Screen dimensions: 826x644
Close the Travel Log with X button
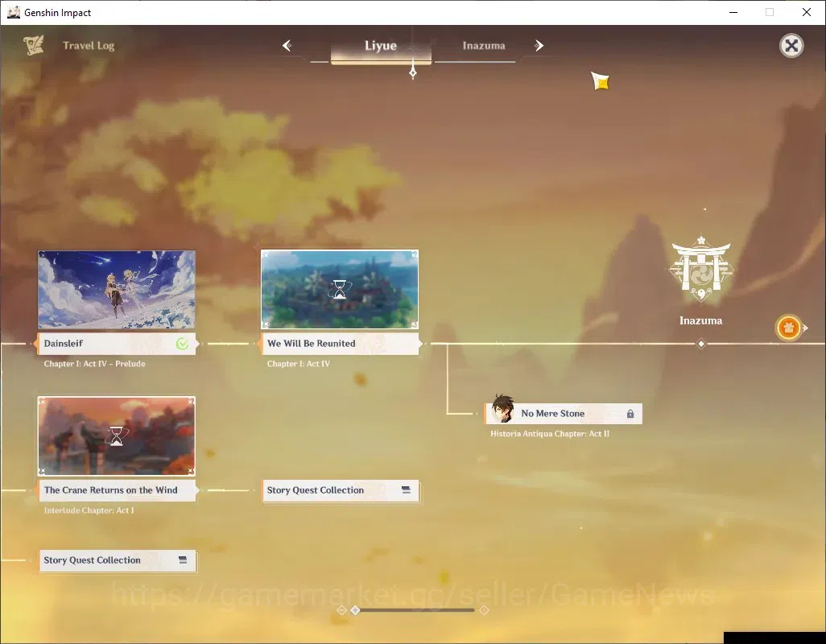coord(791,46)
